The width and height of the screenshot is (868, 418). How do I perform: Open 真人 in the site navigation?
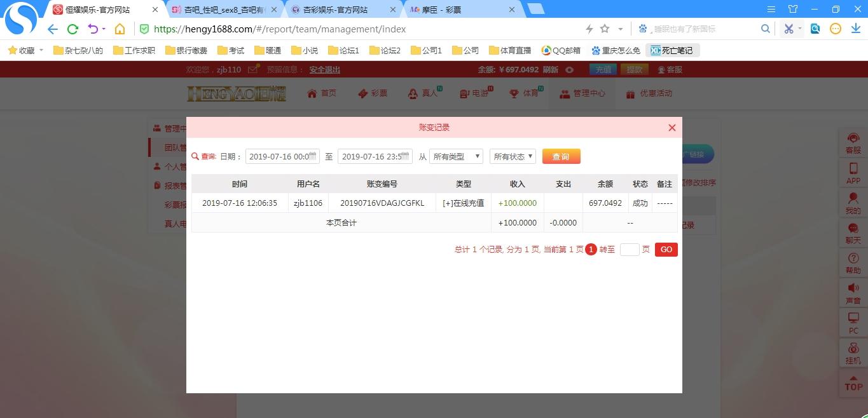[424, 93]
